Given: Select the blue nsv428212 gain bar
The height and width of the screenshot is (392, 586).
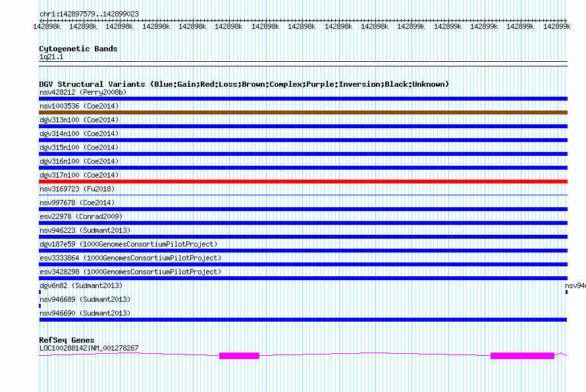Looking at the screenshot, I should click(303, 99).
